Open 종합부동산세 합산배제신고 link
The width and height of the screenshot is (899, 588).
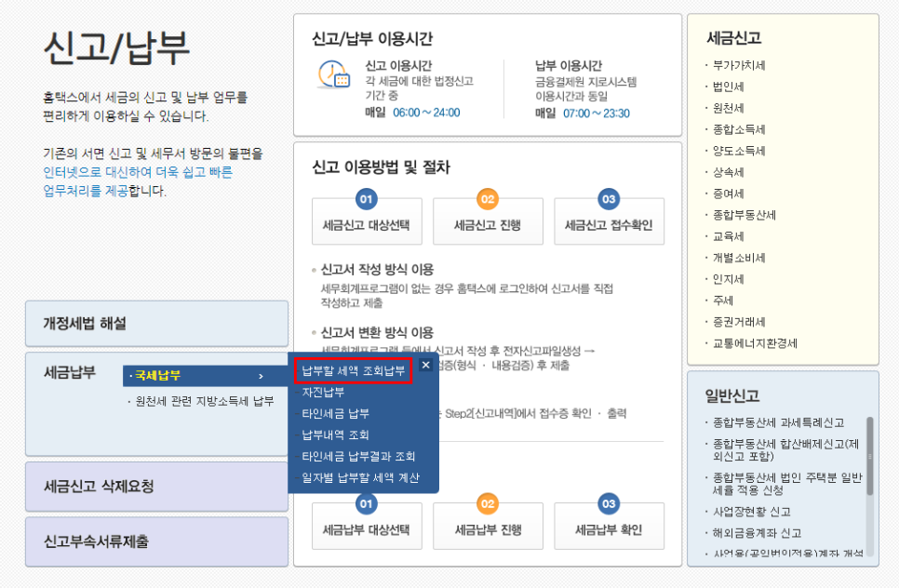[785, 450]
